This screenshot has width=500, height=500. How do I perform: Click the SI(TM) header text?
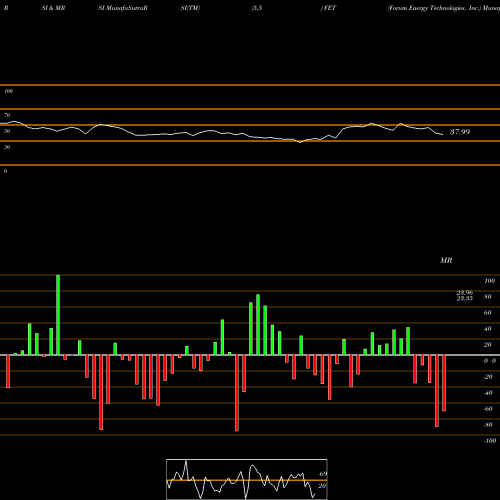click(x=190, y=8)
